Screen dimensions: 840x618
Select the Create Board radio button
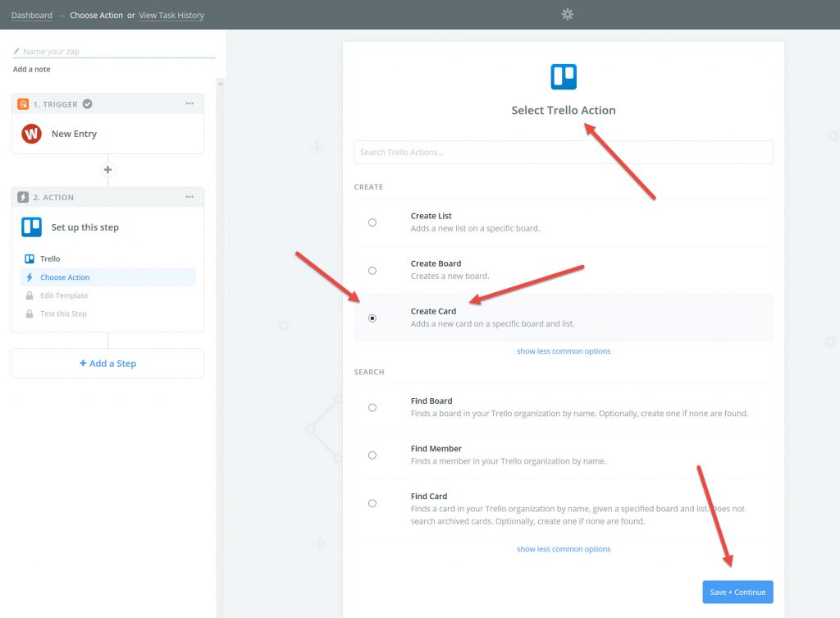pyautogui.click(x=372, y=270)
